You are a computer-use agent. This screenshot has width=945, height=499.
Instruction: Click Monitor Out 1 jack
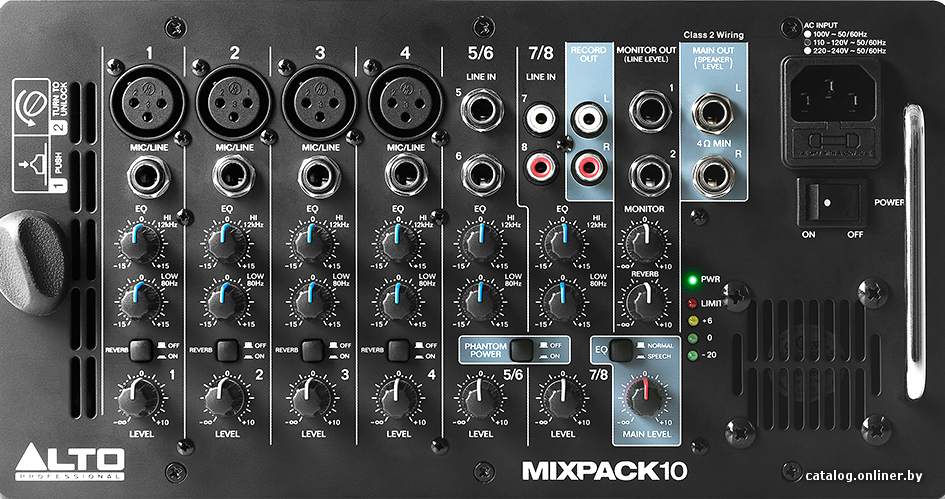(x=650, y=111)
